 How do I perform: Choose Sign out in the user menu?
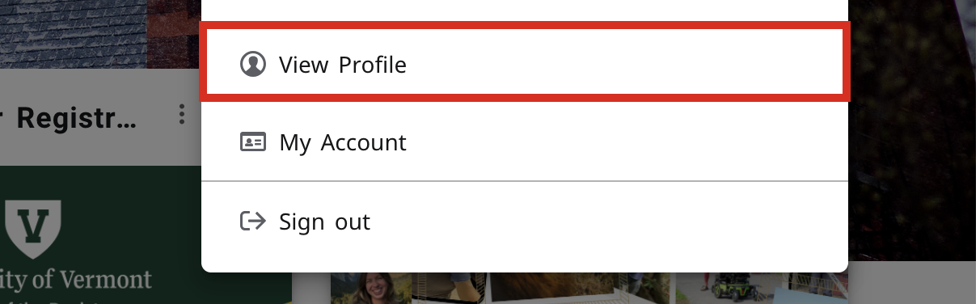pos(524,221)
